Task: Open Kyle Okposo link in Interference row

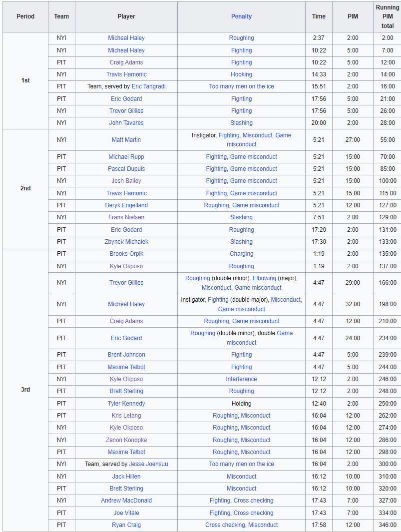Action: pyautogui.click(x=126, y=379)
